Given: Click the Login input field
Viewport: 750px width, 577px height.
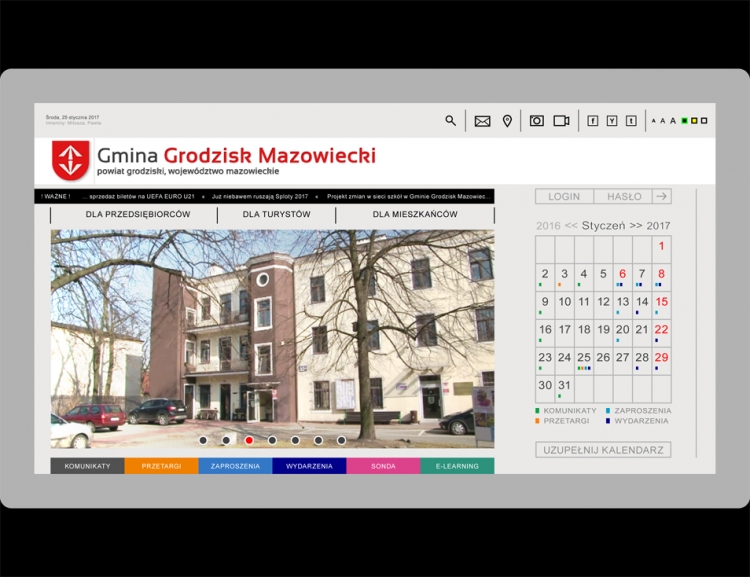Looking at the screenshot, I should (564, 196).
